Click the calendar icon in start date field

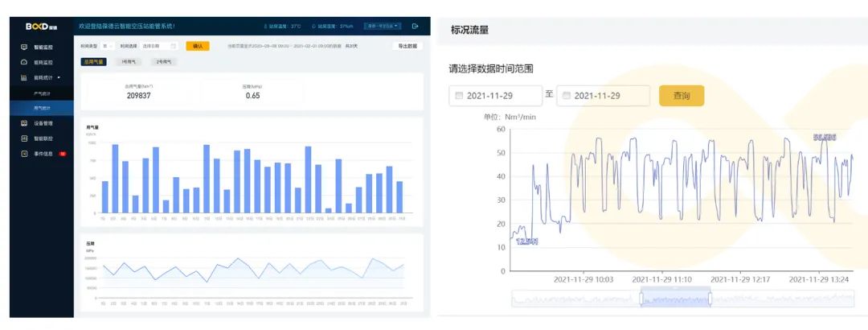(459, 96)
